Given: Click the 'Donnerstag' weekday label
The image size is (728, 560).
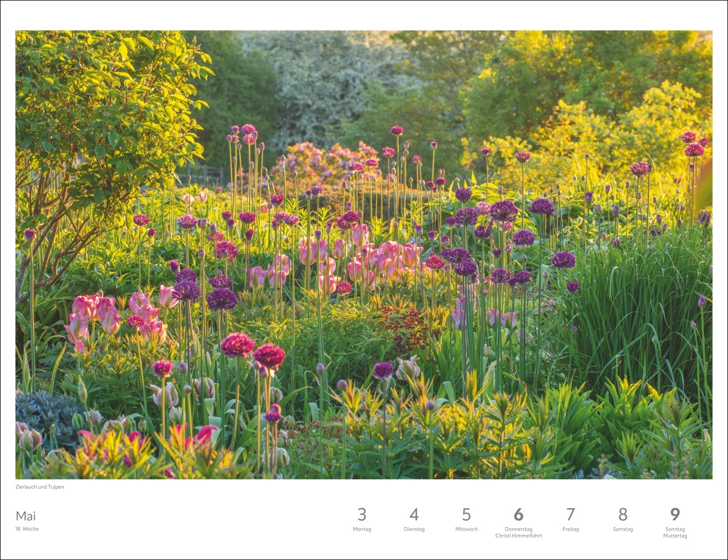Looking at the screenshot, I should 518,529.
